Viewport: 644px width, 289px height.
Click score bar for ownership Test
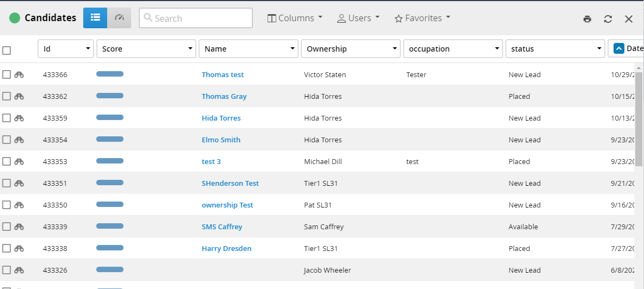110,204
